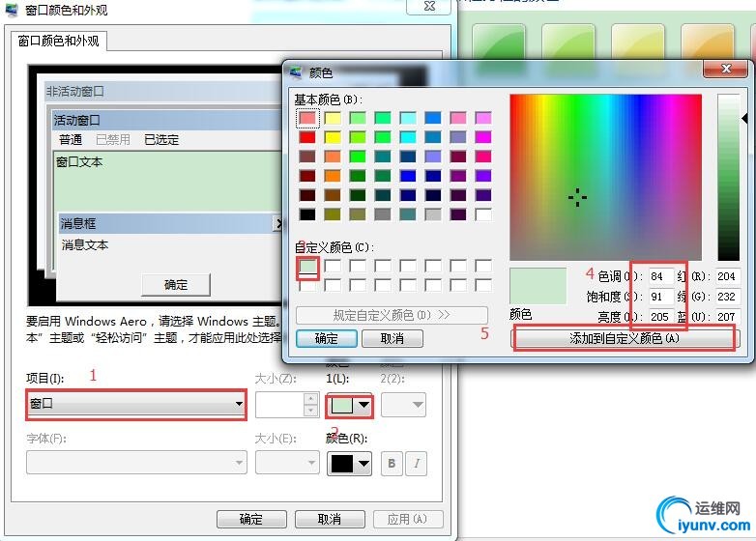Select the orange color tile in background window
This screenshot has width=756, height=541.
point(708,41)
